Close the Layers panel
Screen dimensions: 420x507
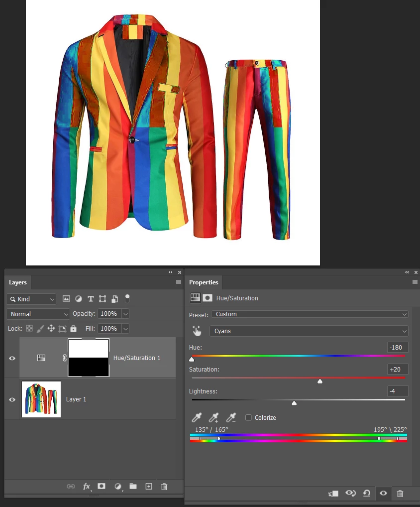[180, 272]
